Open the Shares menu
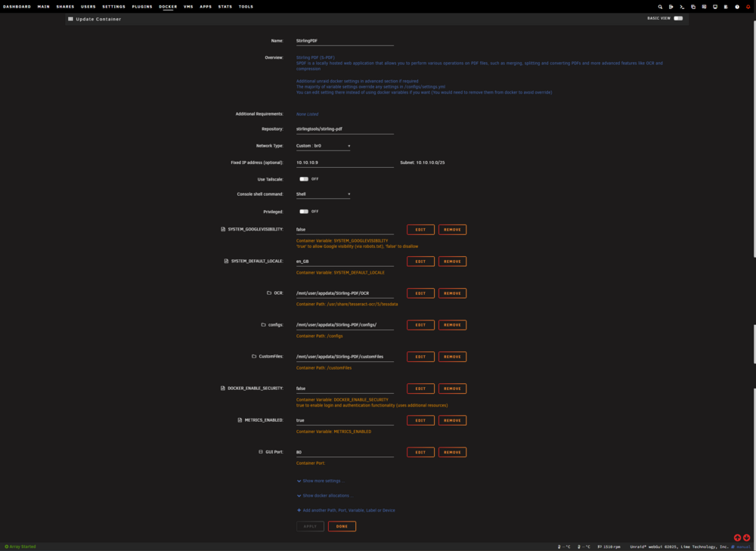 pos(65,7)
